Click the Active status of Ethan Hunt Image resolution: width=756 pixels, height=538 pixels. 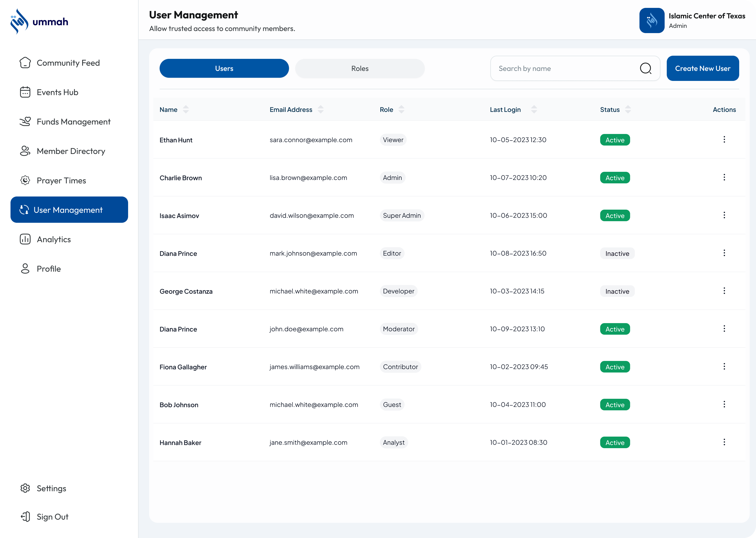tap(615, 140)
